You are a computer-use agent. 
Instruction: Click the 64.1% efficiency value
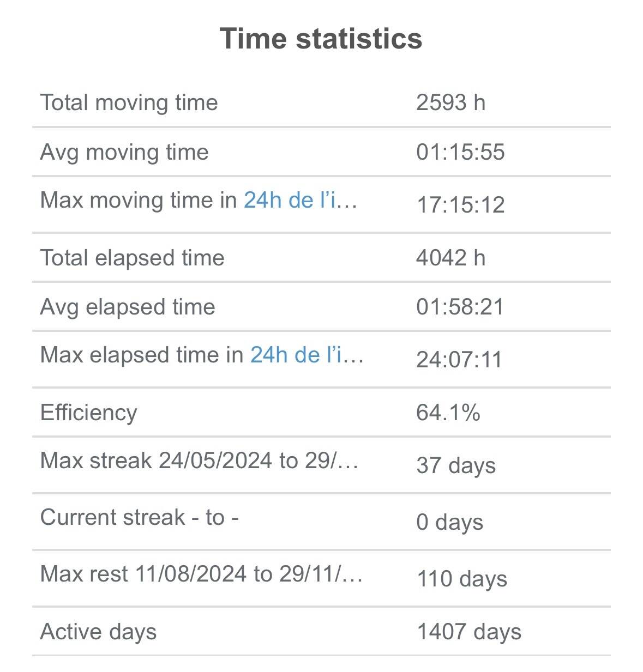tap(448, 413)
